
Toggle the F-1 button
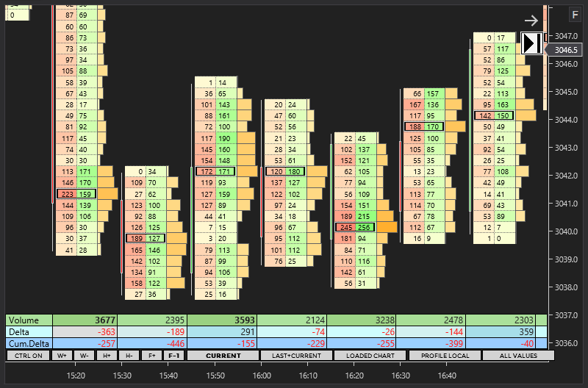(x=174, y=356)
